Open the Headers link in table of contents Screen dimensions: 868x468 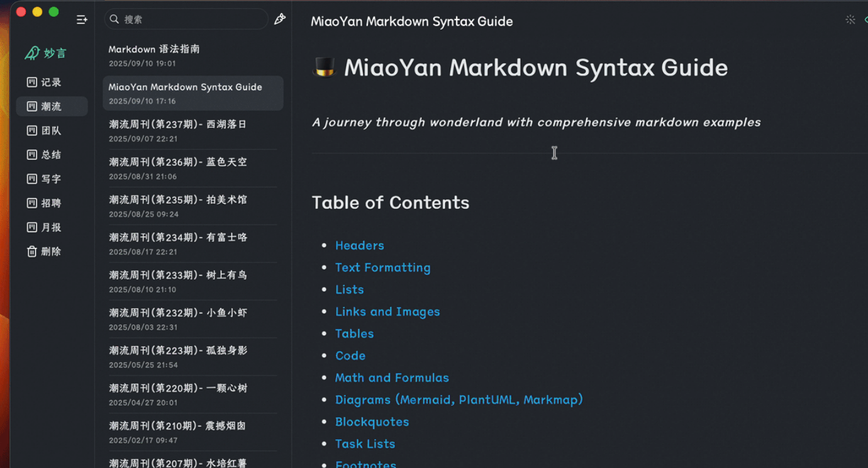pyautogui.click(x=359, y=245)
